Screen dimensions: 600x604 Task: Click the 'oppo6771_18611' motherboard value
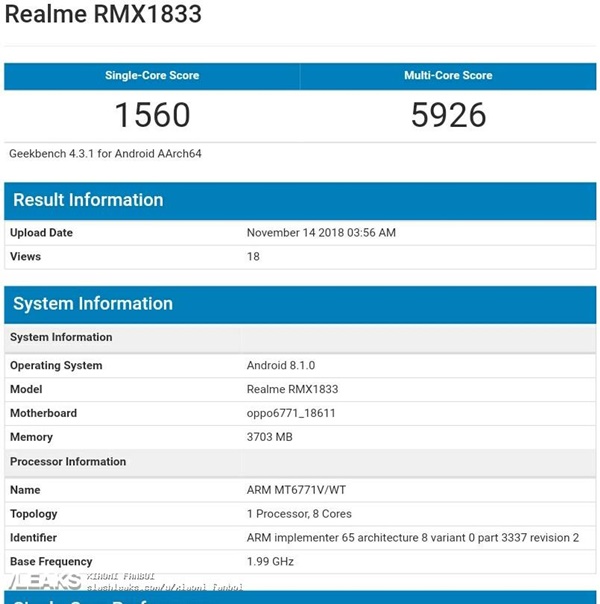[x=291, y=413]
